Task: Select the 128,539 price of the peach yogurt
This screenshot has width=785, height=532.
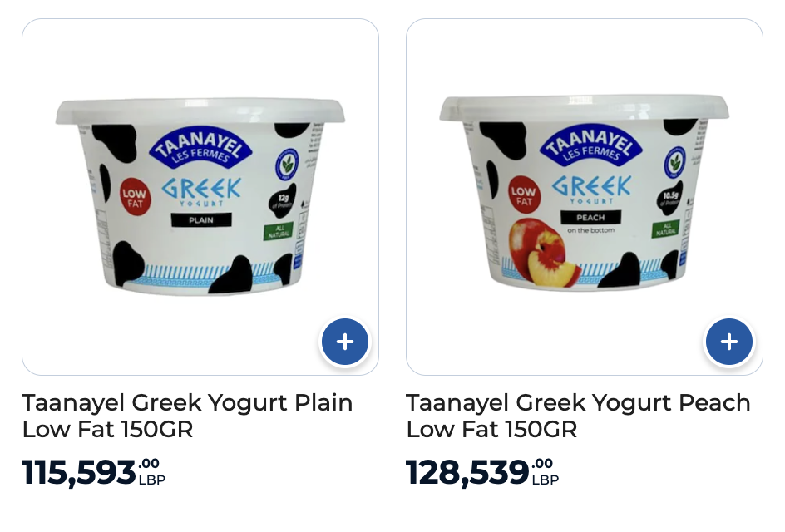Action: [467, 472]
